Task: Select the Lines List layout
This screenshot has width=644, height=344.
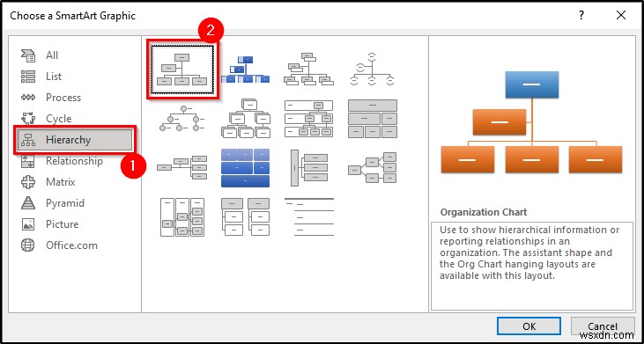Action: click(309, 217)
